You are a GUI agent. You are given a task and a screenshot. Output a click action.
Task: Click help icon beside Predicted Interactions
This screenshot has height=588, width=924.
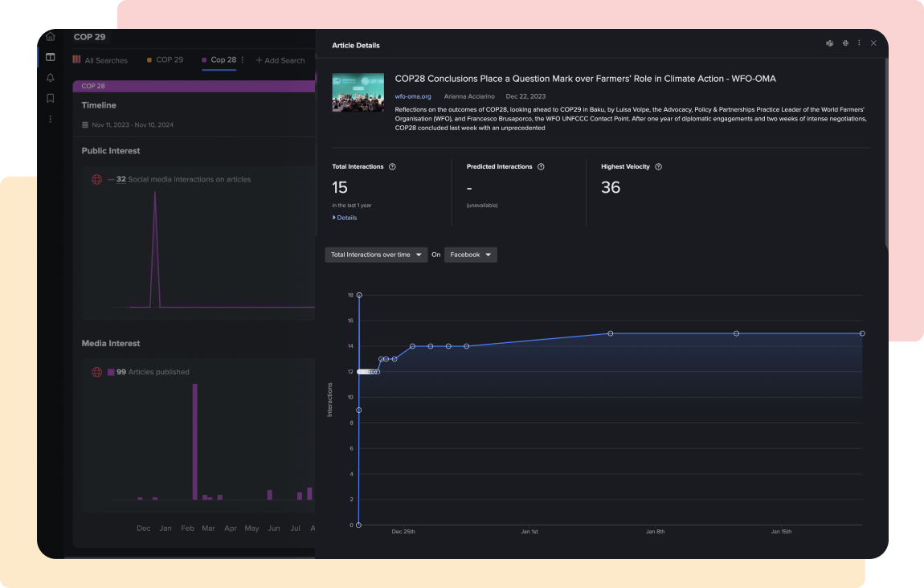click(541, 167)
